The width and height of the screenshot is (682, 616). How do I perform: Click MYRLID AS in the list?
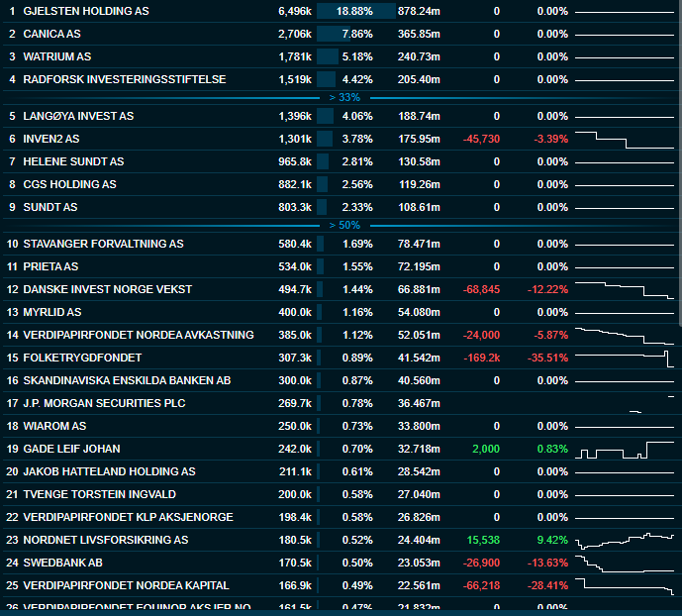click(52, 312)
